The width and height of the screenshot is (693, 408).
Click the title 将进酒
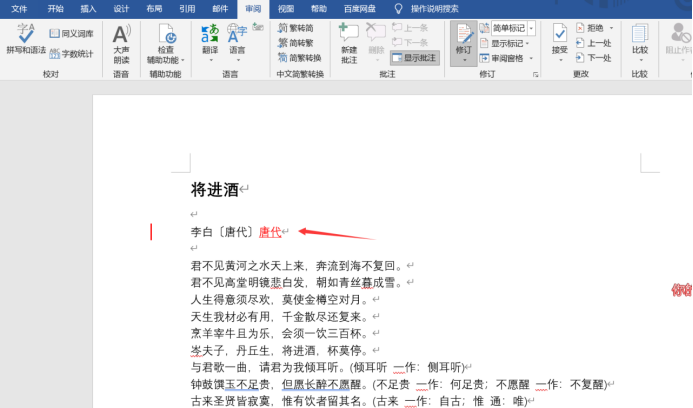(215, 190)
